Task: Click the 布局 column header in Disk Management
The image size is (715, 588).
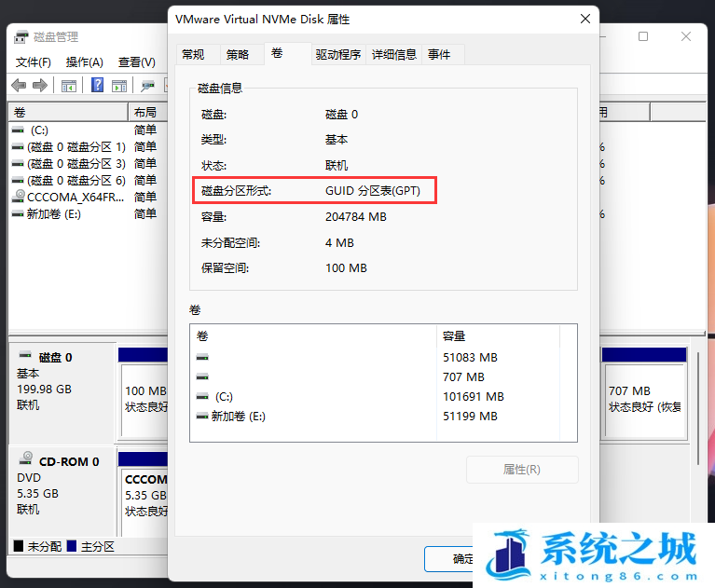Action: click(148, 112)
